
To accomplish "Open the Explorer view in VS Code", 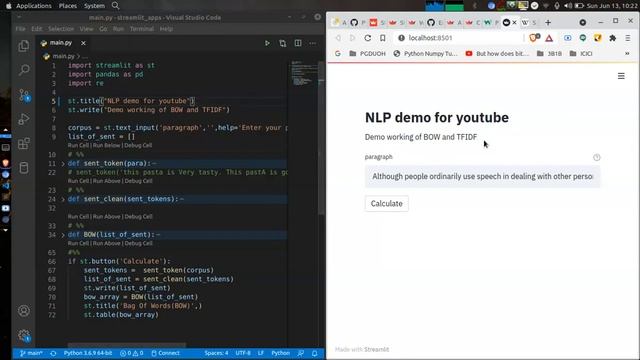I will [x=24, y=46].
